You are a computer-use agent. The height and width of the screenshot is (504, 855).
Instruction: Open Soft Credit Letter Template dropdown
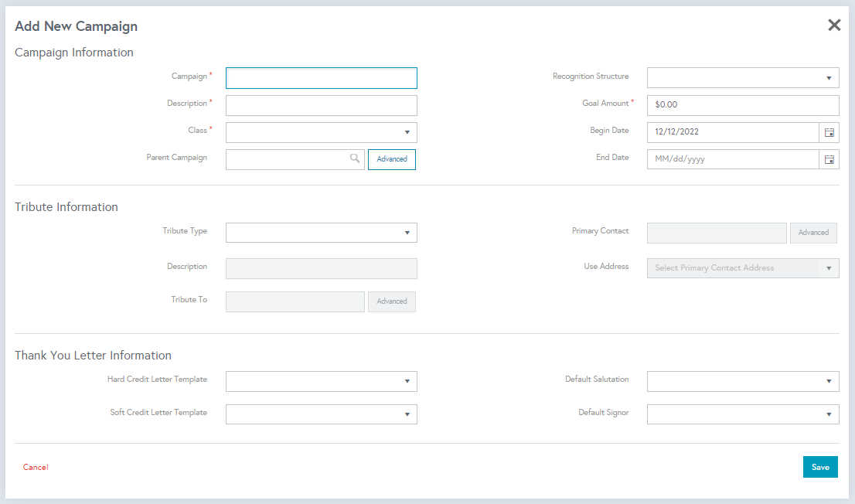[x=321, y=414]
